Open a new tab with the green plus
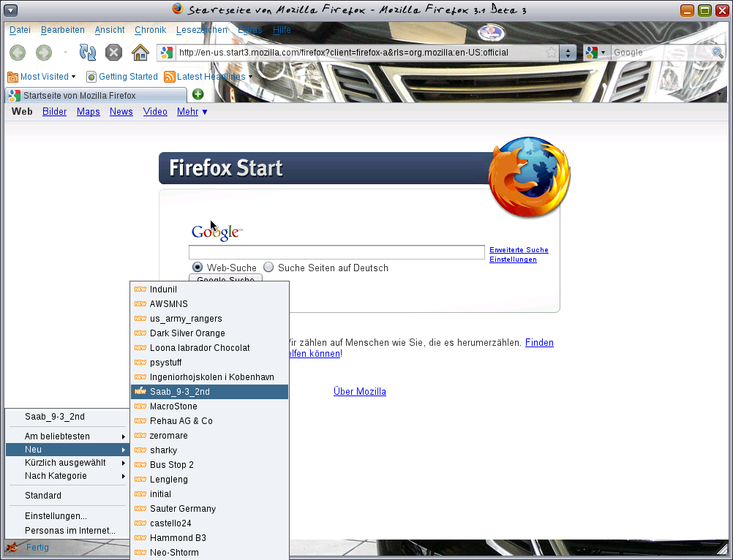Screen dimensions: 733x560 click(x=198, y=94)
